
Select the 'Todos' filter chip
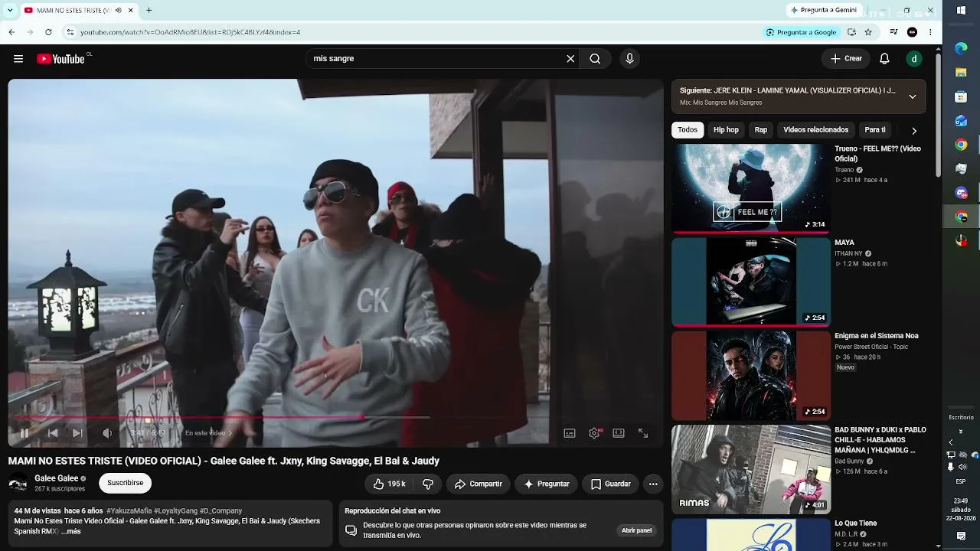coord(688,130)
